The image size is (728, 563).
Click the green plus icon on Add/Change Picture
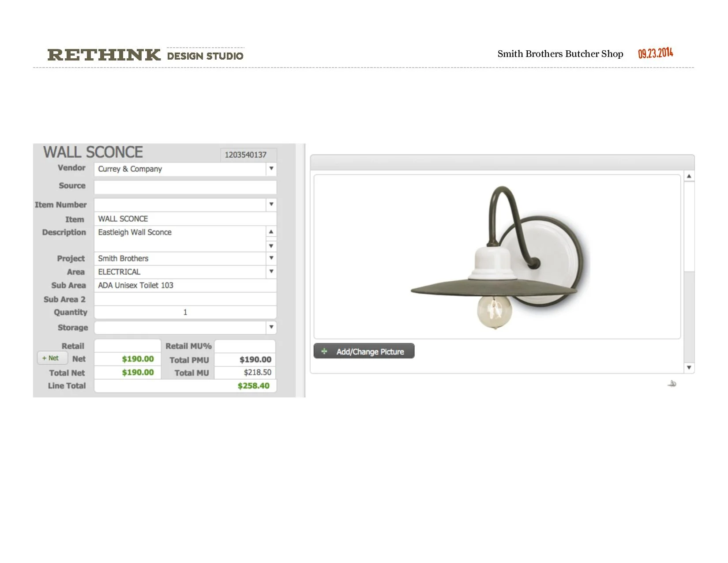324,351
